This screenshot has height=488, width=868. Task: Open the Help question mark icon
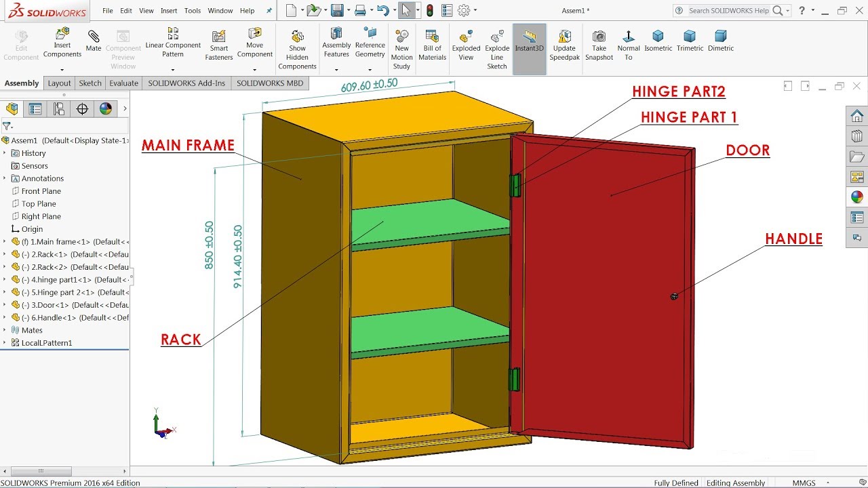coord(802,10)
